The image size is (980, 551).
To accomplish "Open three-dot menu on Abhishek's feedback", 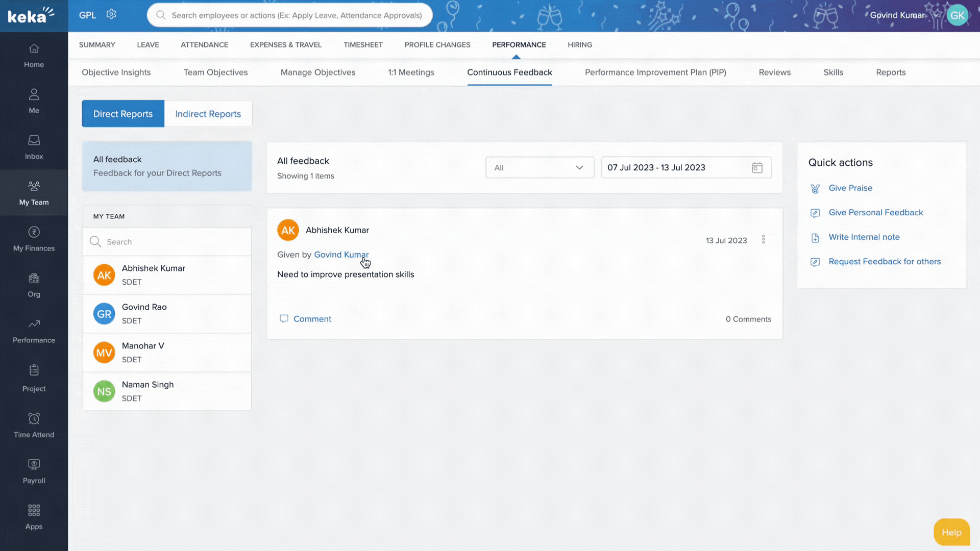I will click(764, 239).
